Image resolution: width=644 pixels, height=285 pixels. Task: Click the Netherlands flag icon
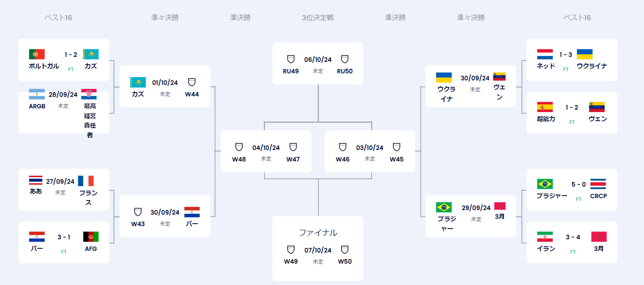545,54
